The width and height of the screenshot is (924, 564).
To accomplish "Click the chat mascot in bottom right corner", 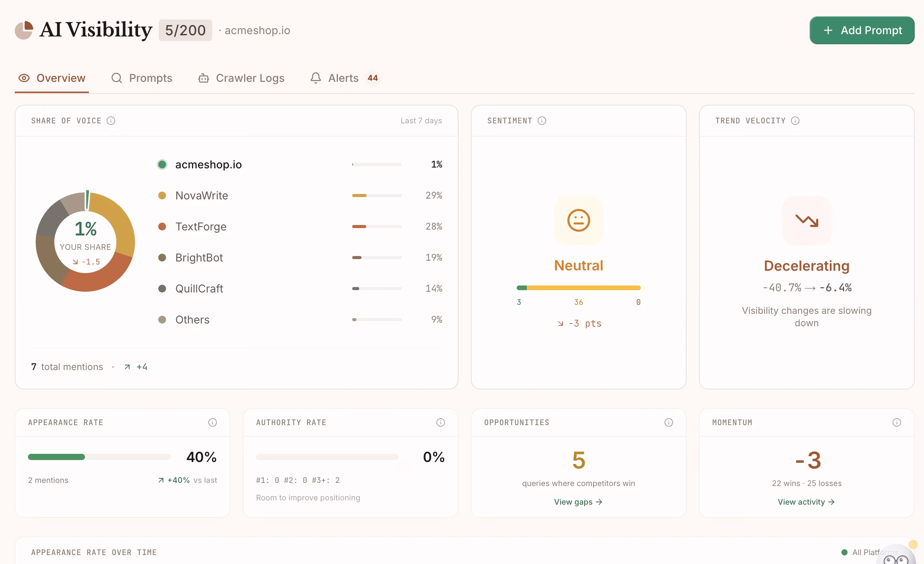I will click(897, 555).
